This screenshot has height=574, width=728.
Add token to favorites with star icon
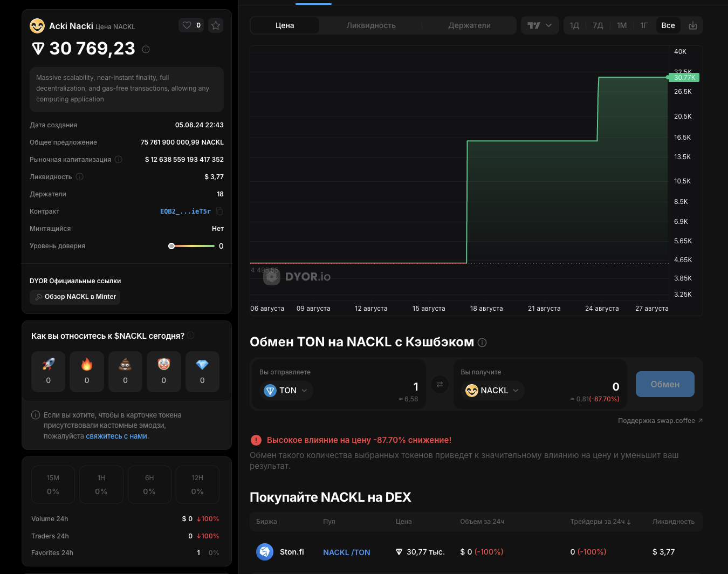coord(216,25)
